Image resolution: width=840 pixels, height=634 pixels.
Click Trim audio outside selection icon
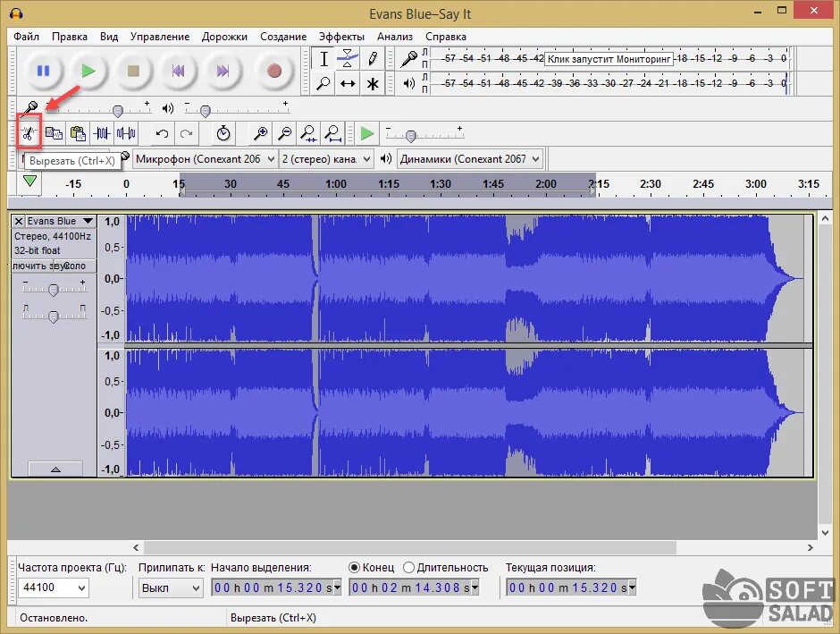click(102, 133)
